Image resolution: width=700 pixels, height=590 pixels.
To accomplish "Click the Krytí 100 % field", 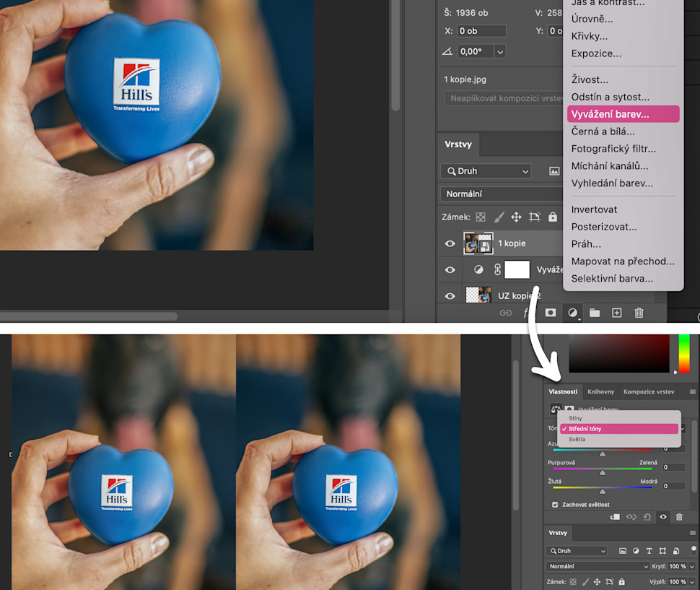I will pos(678,566).
